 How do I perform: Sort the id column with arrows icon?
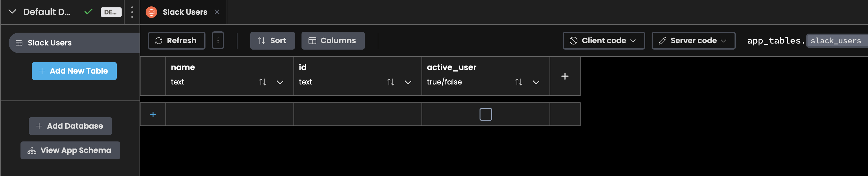pyautogui.click(x=390, y=82)
